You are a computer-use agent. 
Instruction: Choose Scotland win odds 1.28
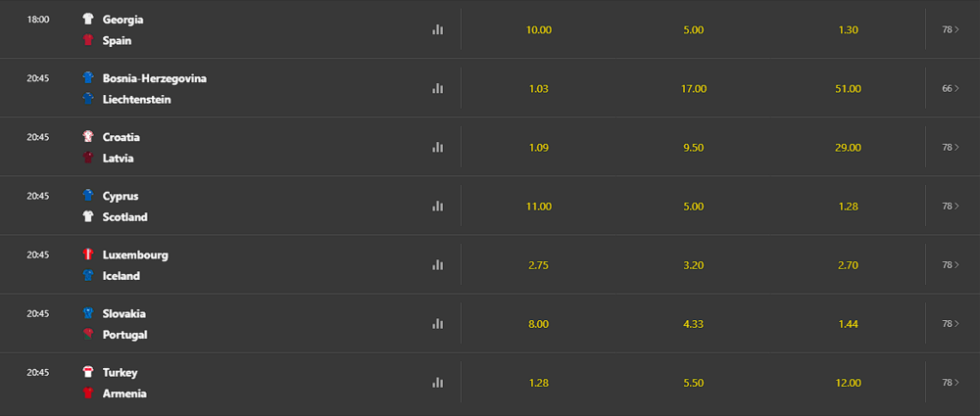849,206
